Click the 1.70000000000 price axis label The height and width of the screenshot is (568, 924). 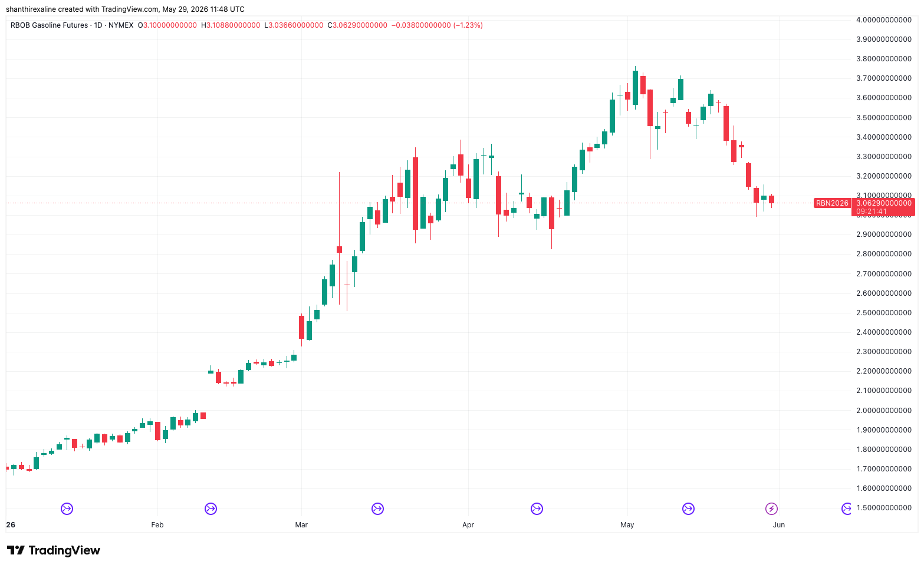click(x=884, y=469)
